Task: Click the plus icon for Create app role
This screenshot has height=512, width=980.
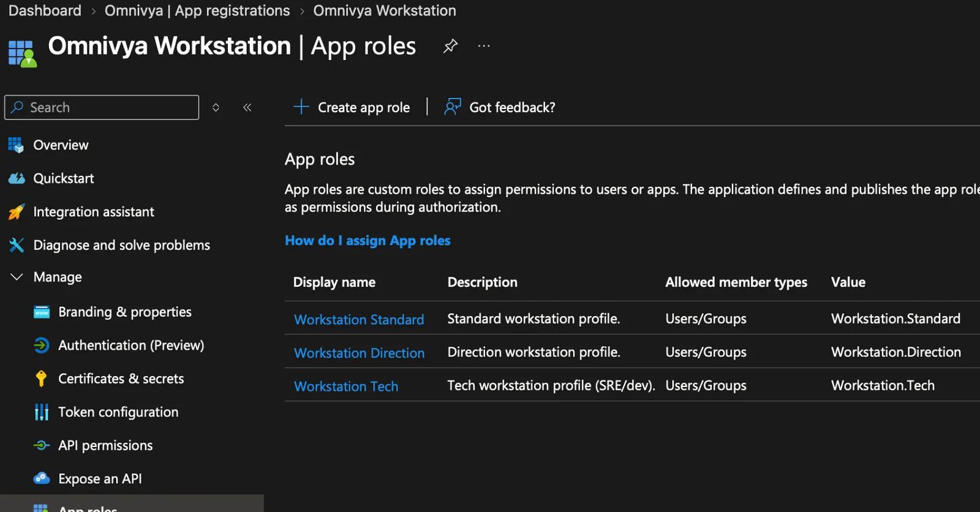Action: (x=301, y=107)
